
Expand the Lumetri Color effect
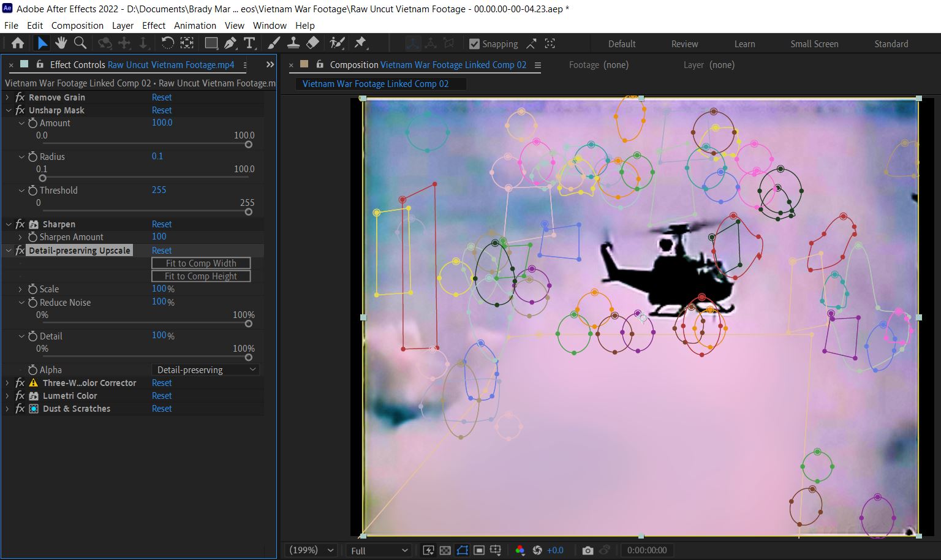coord(7,396)
